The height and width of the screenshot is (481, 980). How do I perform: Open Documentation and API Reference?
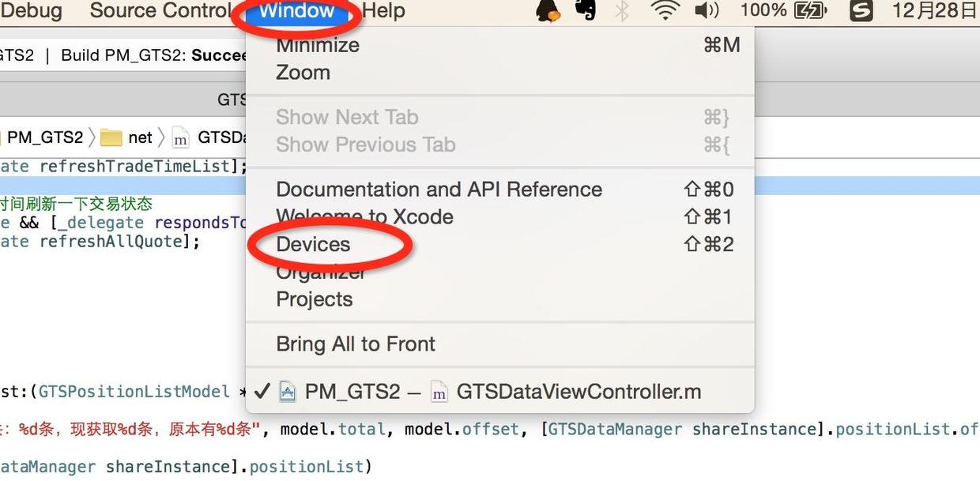click(439, 190)
